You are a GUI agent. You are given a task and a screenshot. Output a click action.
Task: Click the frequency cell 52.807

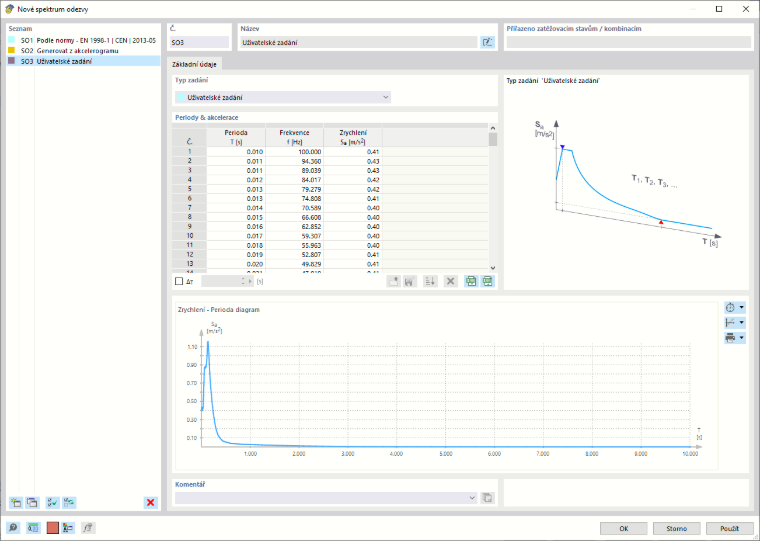295,255
